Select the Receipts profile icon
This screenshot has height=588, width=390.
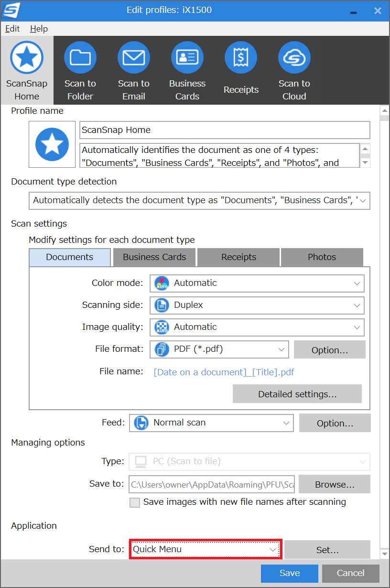point(241,58)
